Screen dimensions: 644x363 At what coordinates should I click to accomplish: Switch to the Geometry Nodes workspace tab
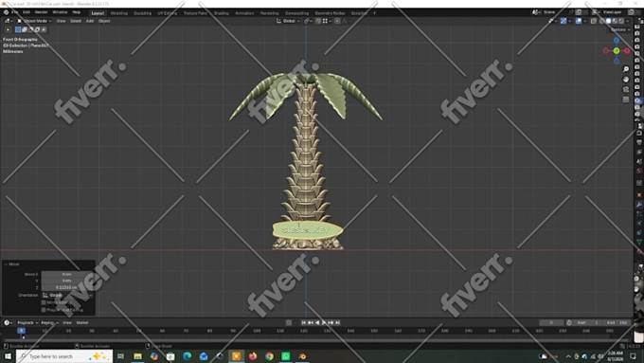[x=330, y=13]
